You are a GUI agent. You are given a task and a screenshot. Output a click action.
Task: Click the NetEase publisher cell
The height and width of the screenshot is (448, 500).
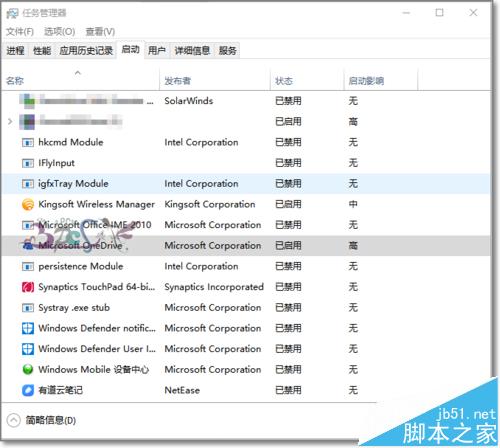[182, 390]
